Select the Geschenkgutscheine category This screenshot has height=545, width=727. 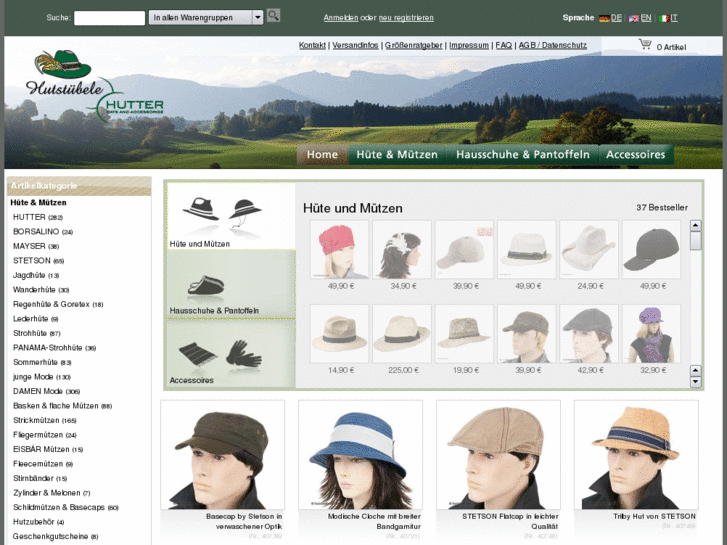point(55,536)
